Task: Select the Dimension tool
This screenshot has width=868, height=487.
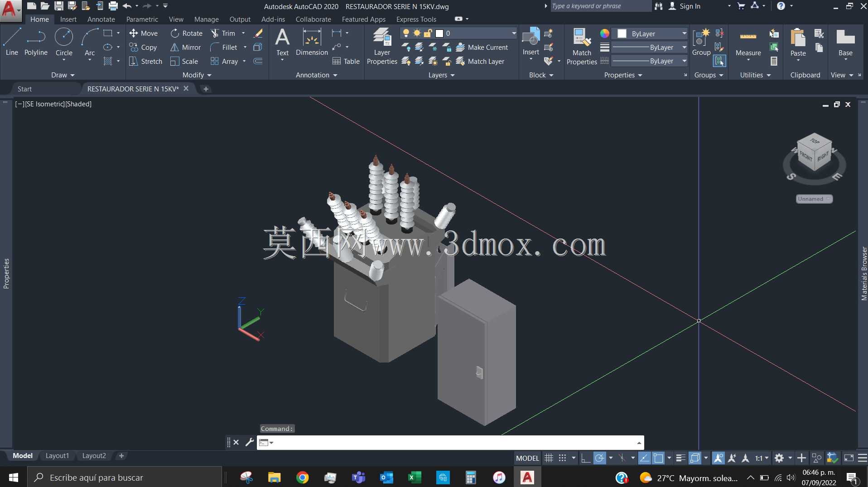Action: (312, 42)
